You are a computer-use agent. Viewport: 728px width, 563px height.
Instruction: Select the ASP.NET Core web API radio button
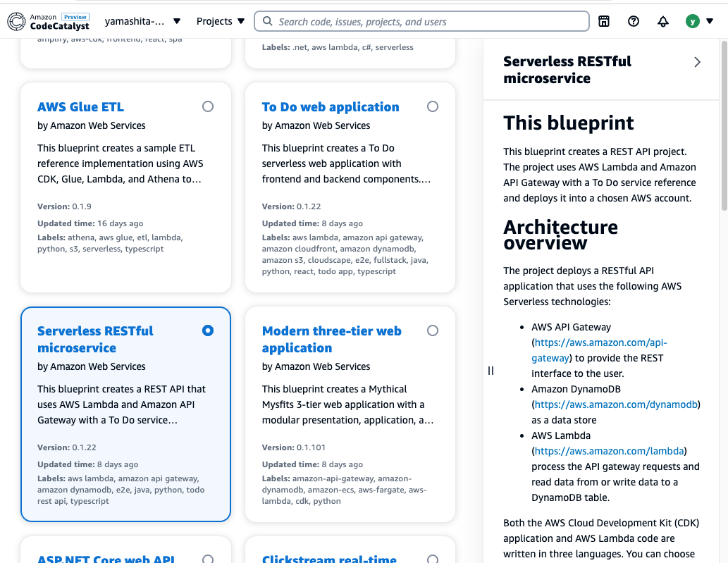208,558
